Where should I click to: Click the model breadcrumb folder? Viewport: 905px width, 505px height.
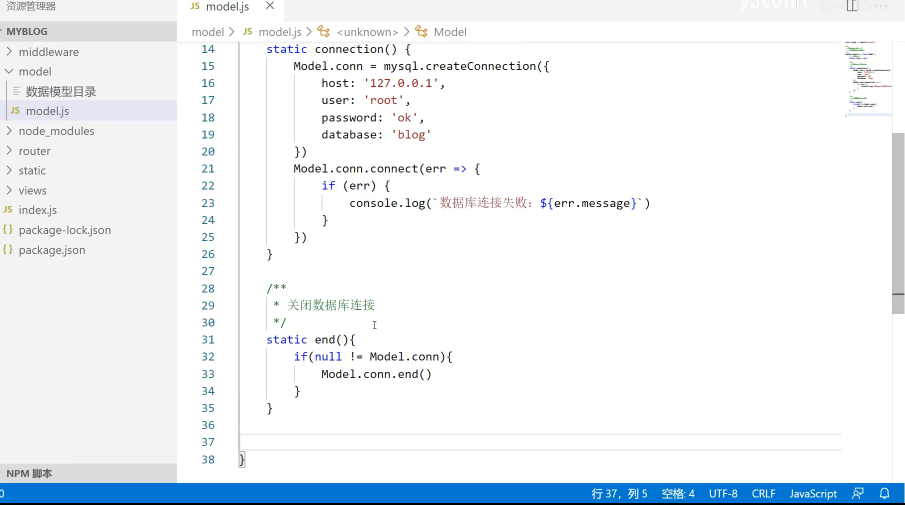pos(207,32)
